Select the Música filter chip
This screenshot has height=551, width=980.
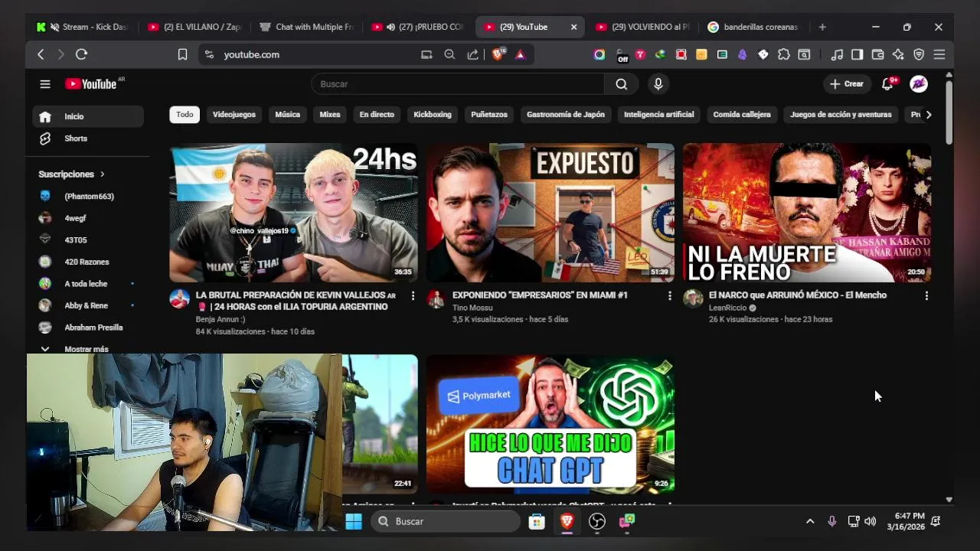(288, 115)
